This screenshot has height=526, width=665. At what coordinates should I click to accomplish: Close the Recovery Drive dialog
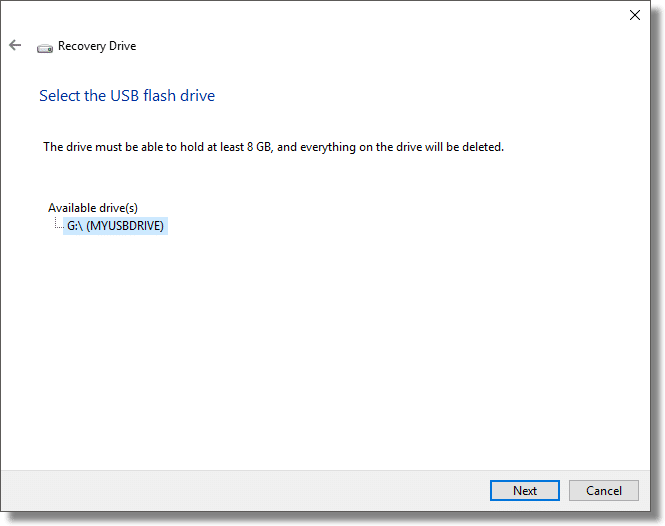point(634,15)
